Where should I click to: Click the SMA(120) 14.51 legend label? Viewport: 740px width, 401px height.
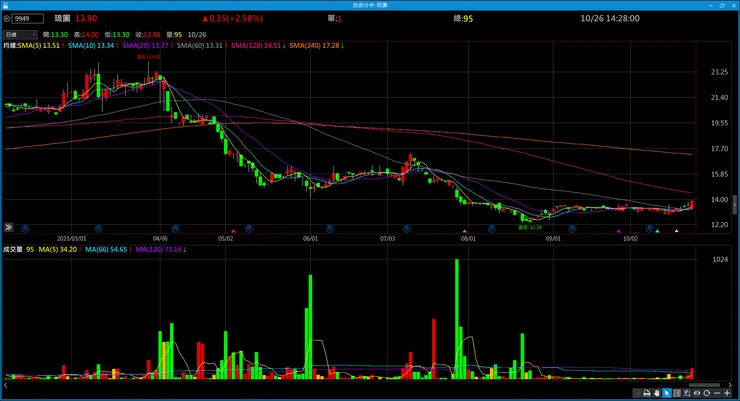(256, 46)
